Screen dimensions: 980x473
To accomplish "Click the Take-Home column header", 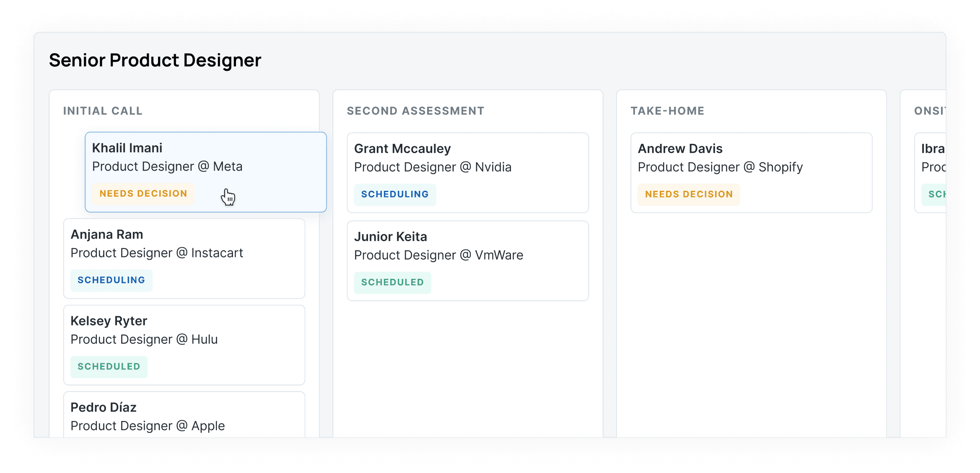I will coord(667,111).
